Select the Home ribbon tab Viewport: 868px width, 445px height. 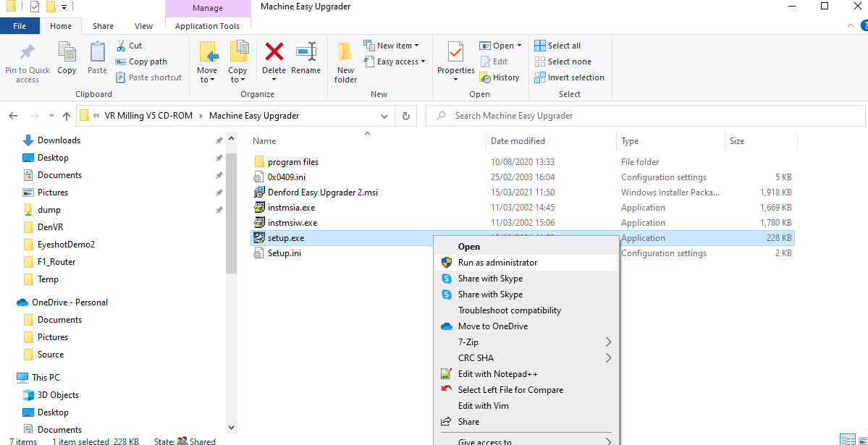tap(61, 26)
